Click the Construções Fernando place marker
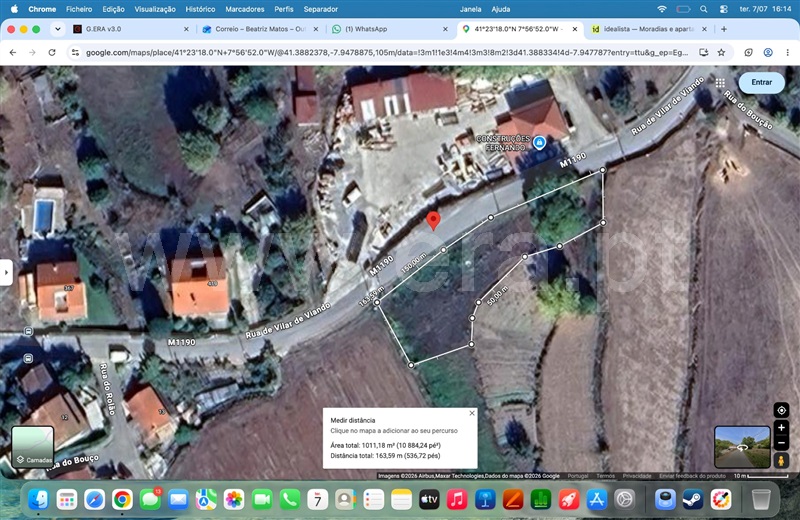Viewport: 800px width, 520px height. [539, 143]
